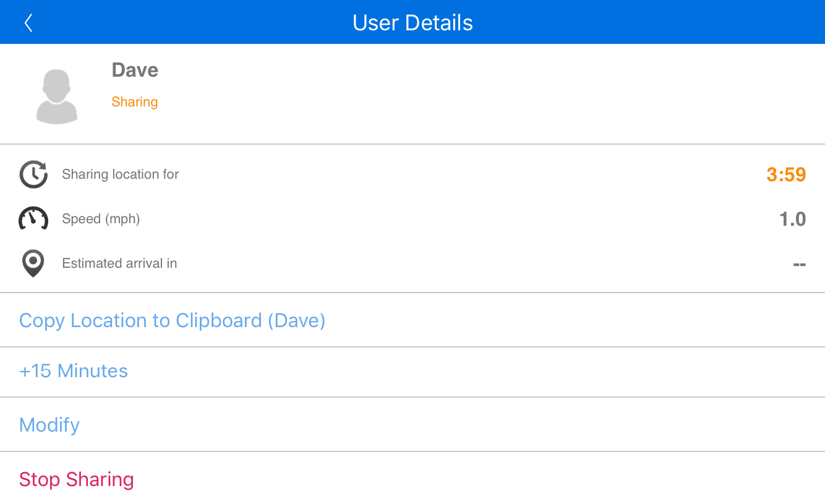The width and height of the screenshot is (825, 504).
Task: Tap the User Details title
Action: tap(413, 23)
